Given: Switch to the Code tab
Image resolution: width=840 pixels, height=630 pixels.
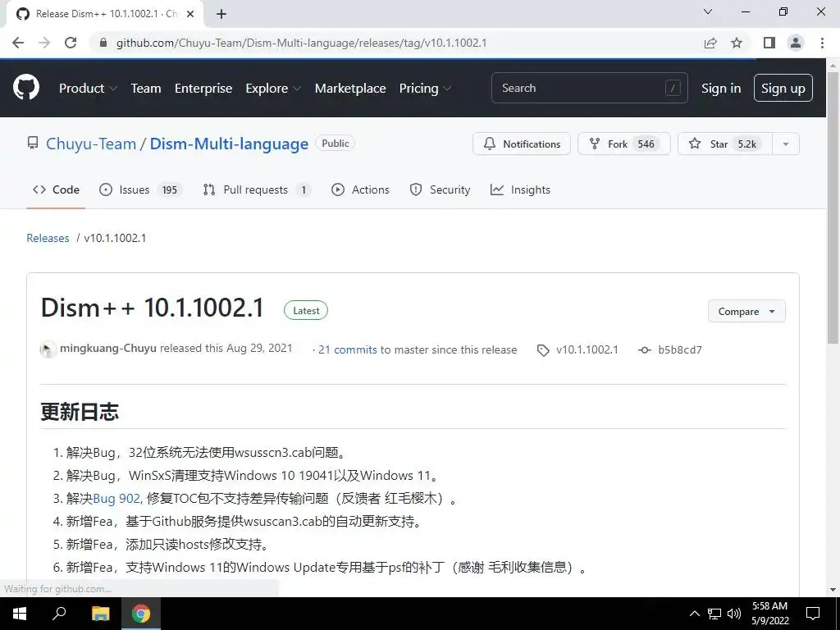Looking at the screenshot, I should tap(56, 189).
